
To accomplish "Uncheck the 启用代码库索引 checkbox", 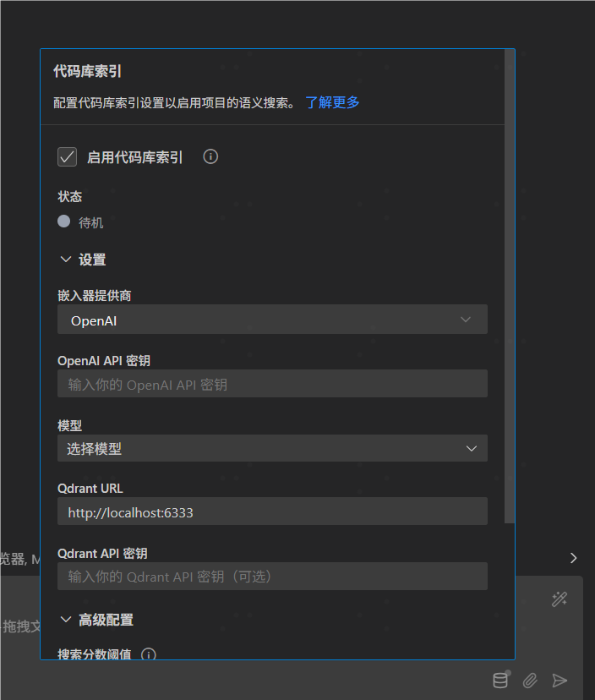I will [x=68, y=157].
